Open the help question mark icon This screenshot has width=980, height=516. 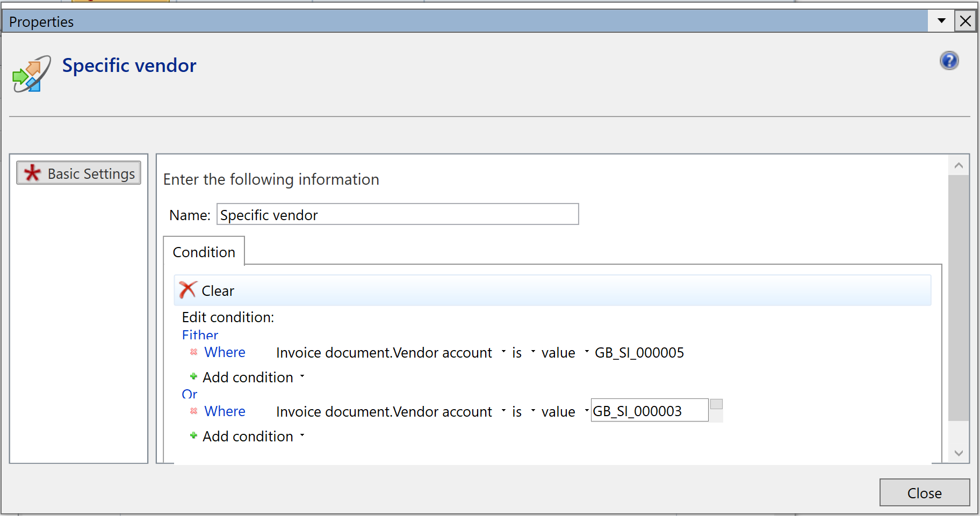(949, 61)
